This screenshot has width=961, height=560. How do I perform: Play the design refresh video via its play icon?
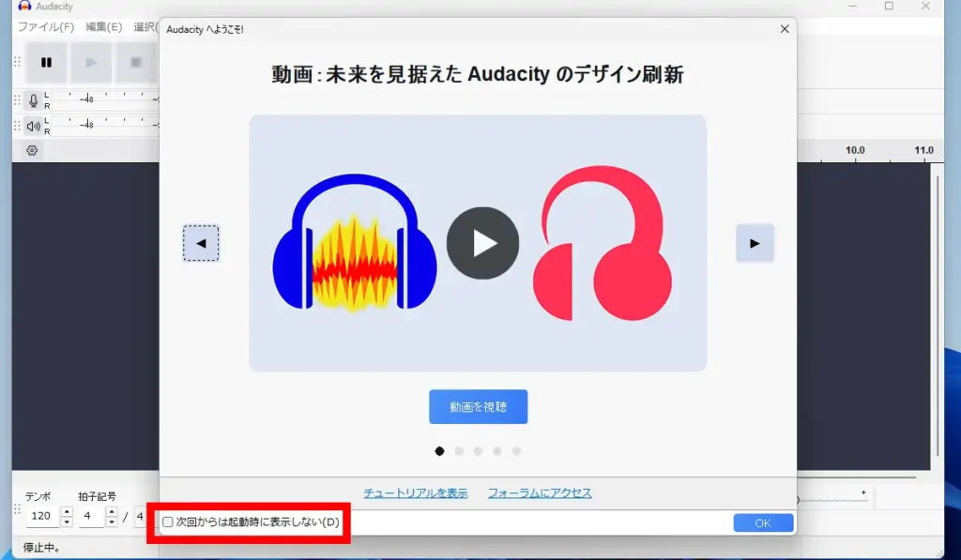482,242
